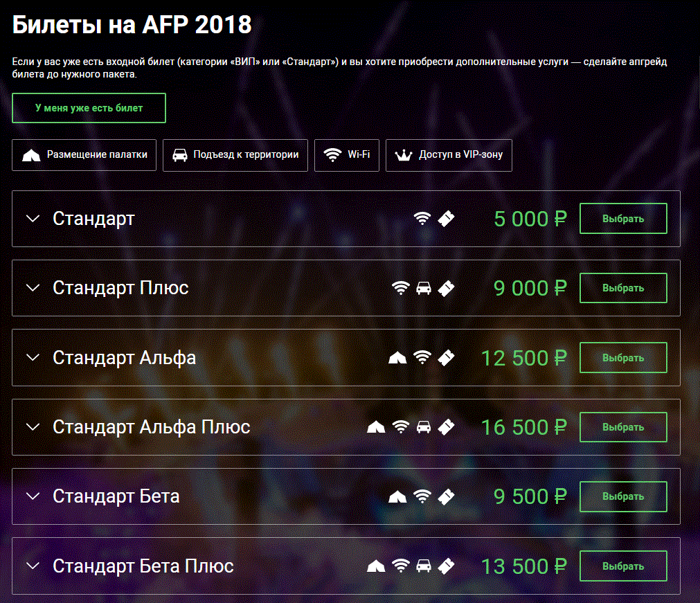Click the ticket icon in the Стандарт Плюс row
The height and width of the screenshot is (603, 700).
point(446,288)
